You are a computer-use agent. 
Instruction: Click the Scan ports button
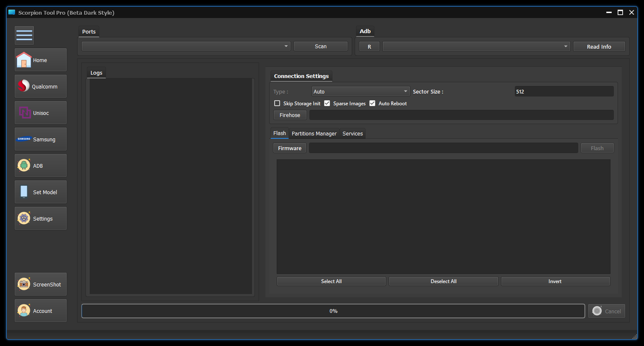point(321,46)
